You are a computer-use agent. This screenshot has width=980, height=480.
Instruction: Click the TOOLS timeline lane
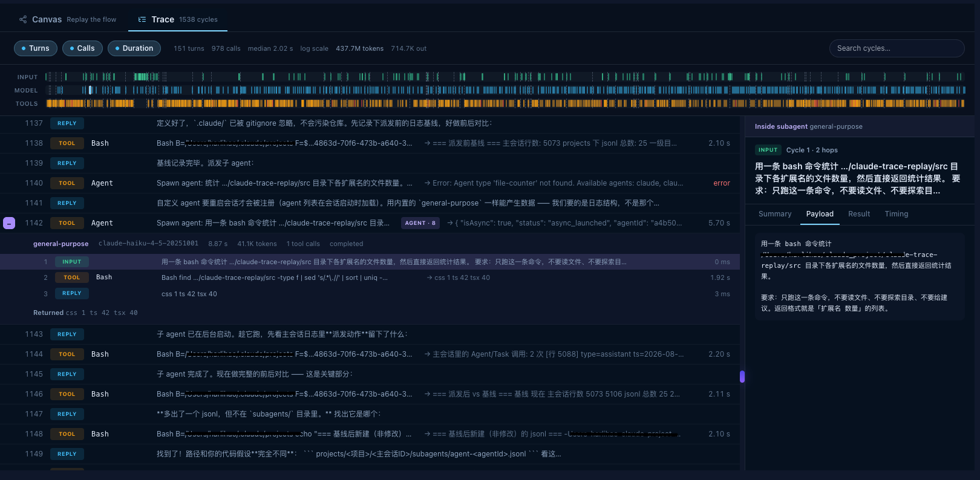tap(505, 103)
